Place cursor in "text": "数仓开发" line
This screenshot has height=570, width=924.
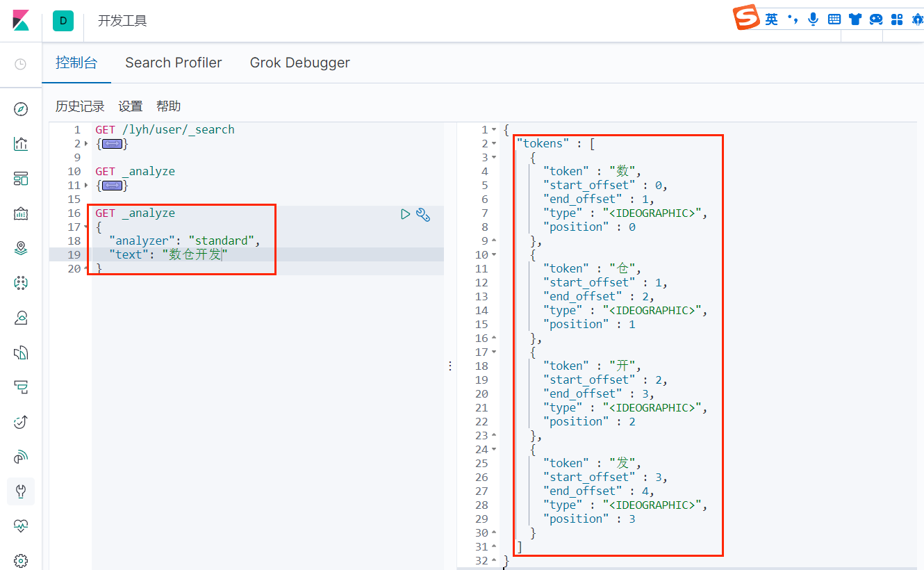pos(169,255)
